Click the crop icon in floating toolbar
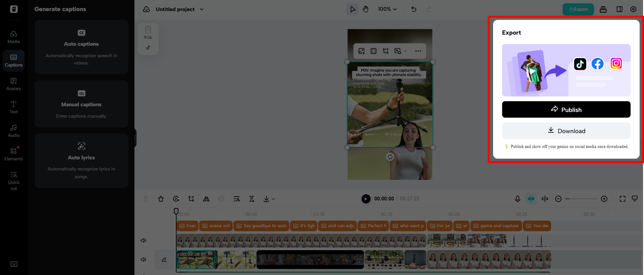The width and height of the screenshot is (644, 275). click(385, 51)
